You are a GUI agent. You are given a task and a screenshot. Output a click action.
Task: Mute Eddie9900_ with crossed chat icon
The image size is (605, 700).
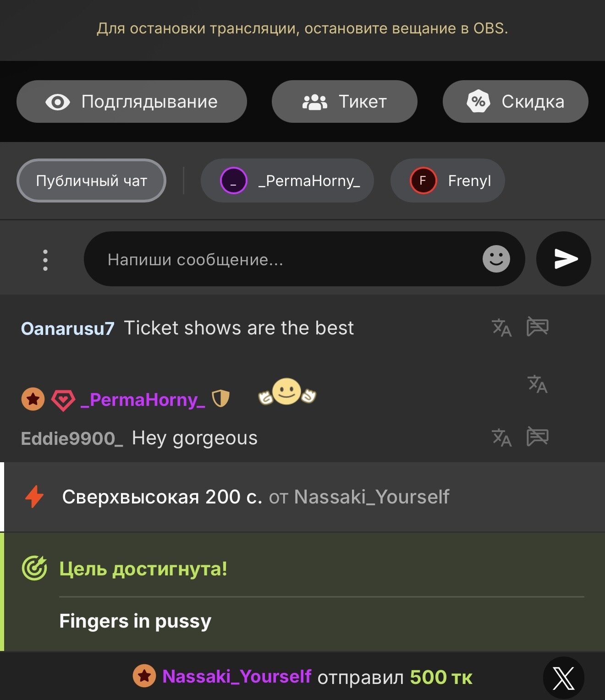(x=537, y=437)
